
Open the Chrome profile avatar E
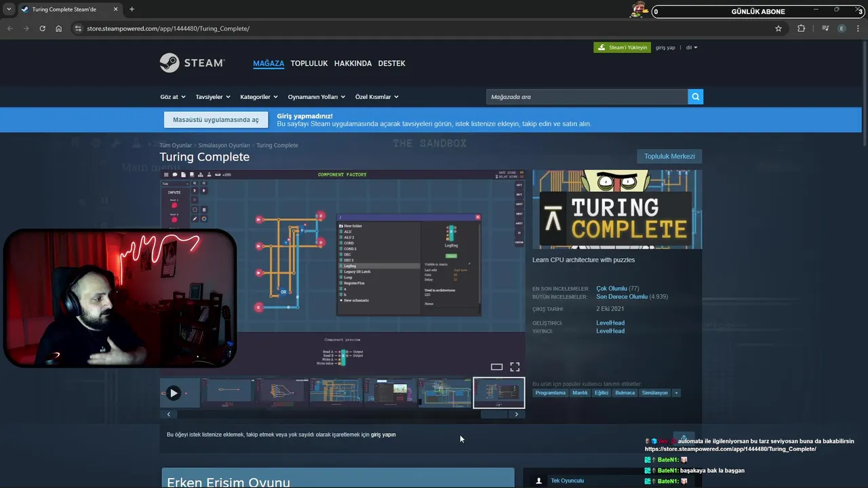tap(842, 28)
